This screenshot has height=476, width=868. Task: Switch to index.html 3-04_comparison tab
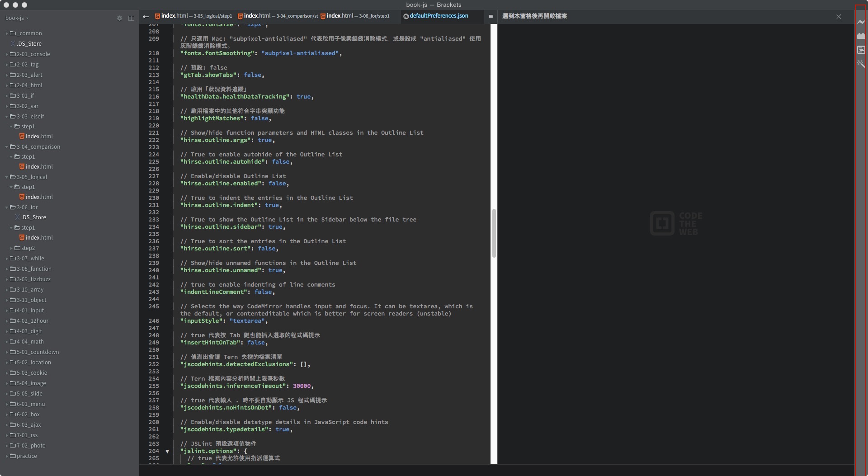(x=278, y=16)
